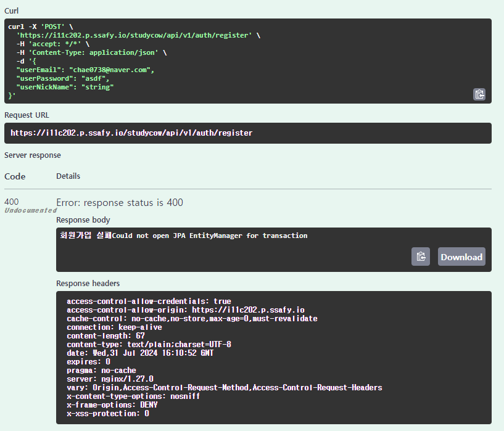Click the 'server: nginx/1.27.0' header
The height and width of the screenshot is (431, 504).
pos(110,379)
